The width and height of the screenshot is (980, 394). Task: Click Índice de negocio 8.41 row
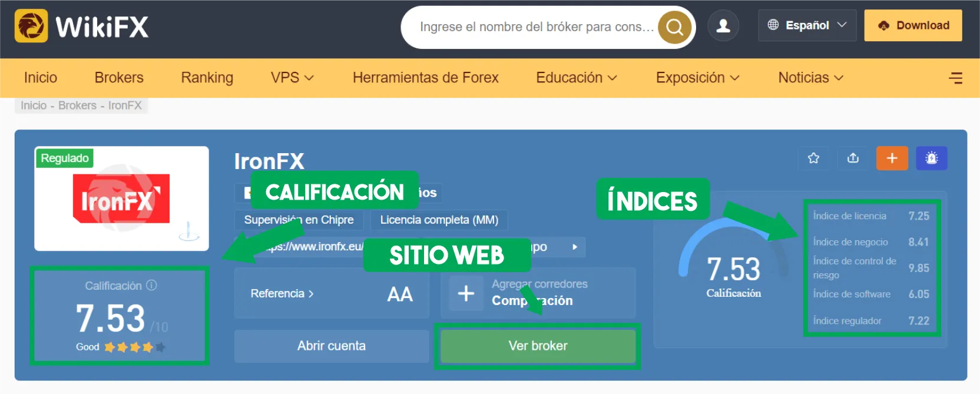[871, 242]
